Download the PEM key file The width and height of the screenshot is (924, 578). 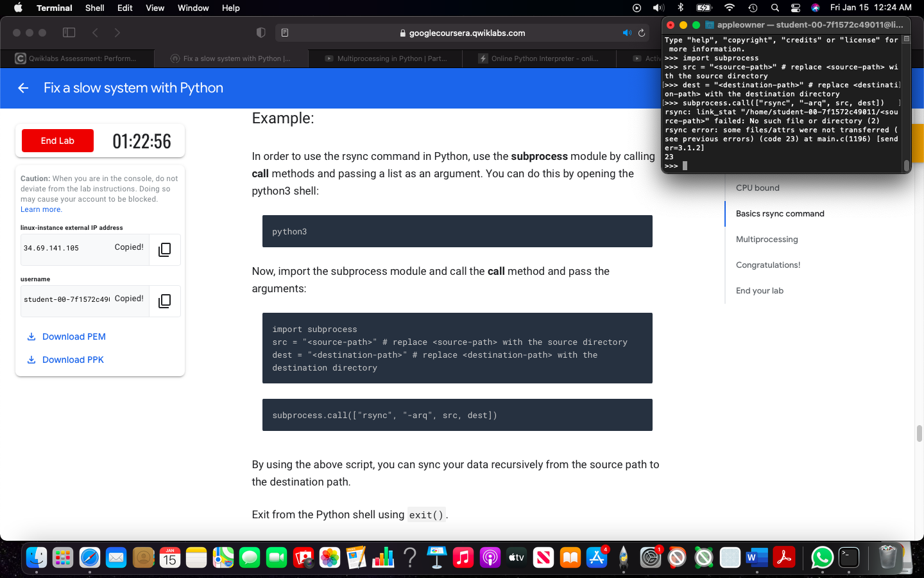(x=66, y=337)
